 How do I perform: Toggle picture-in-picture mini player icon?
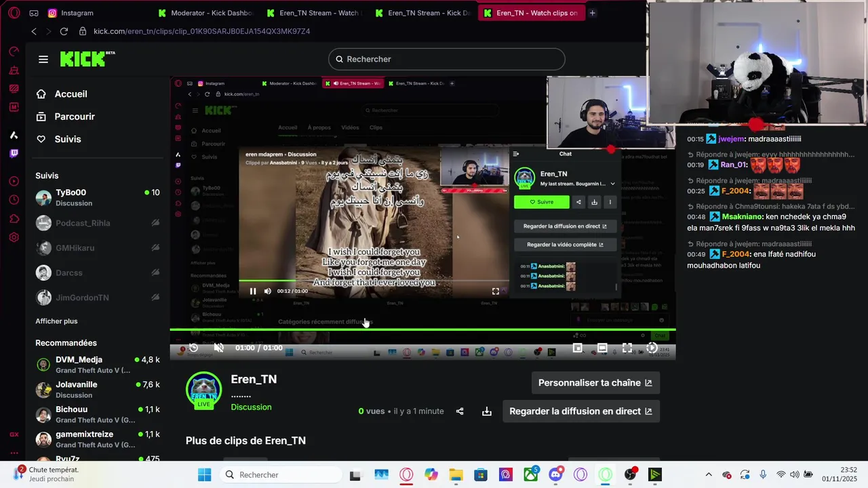pos(578,348)
